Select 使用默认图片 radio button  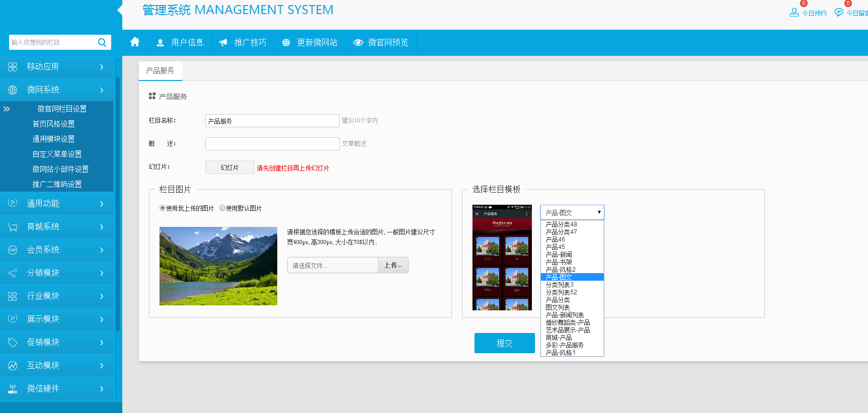pyautogui.click(x=222, y=208)
